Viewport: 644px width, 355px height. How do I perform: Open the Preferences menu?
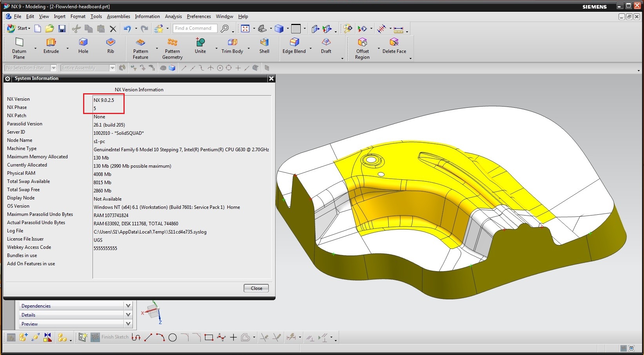pyautogui.click(x=199, y=16)
